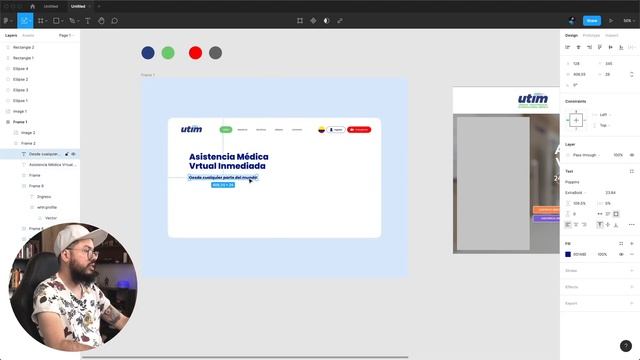Click the fill color swatch 001480
This screenshot has height=360, width=640.
[x=568, y=254]
